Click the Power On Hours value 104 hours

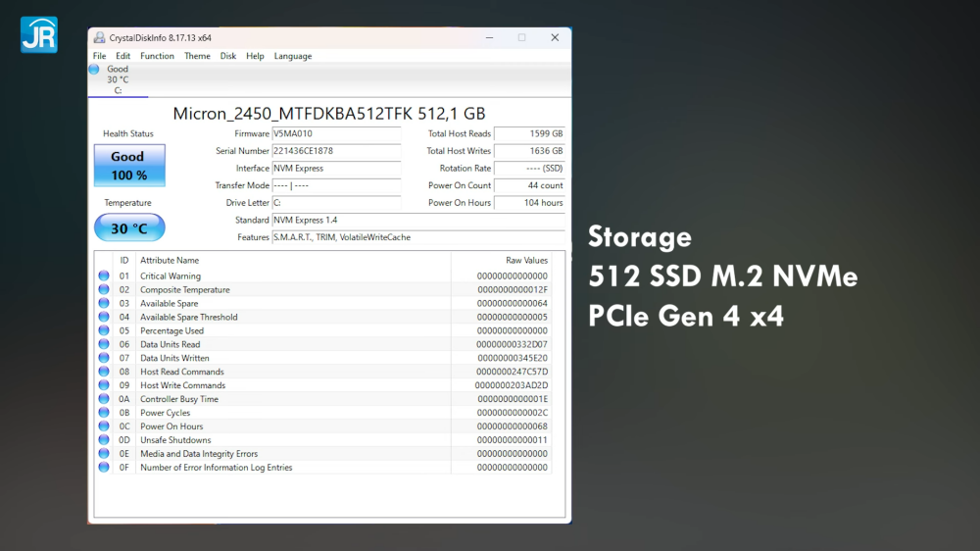(529, 203)
